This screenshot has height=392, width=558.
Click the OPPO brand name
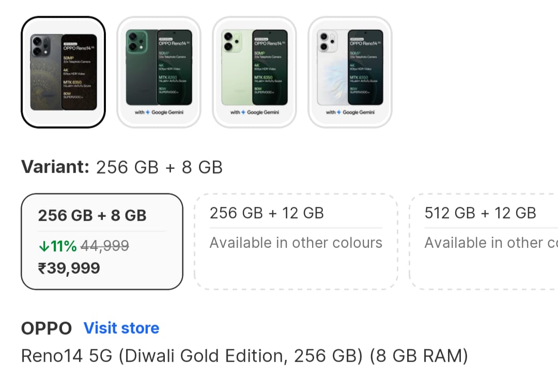tap(47, 328)
